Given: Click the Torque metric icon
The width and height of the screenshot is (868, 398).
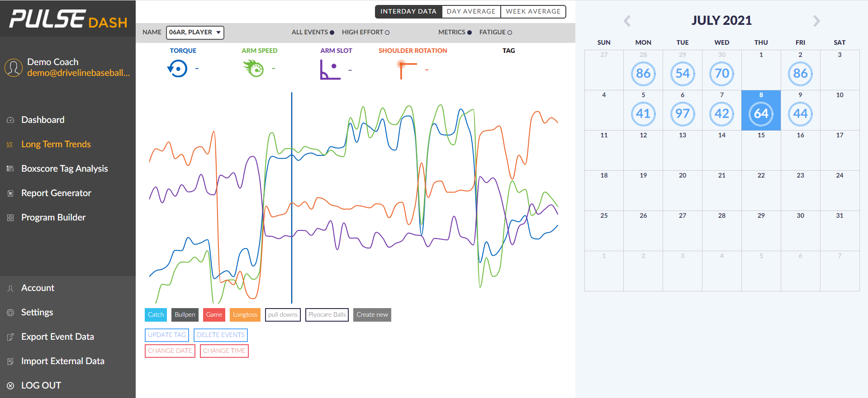Looking at the screenshot, I should [x=177, y=69].
